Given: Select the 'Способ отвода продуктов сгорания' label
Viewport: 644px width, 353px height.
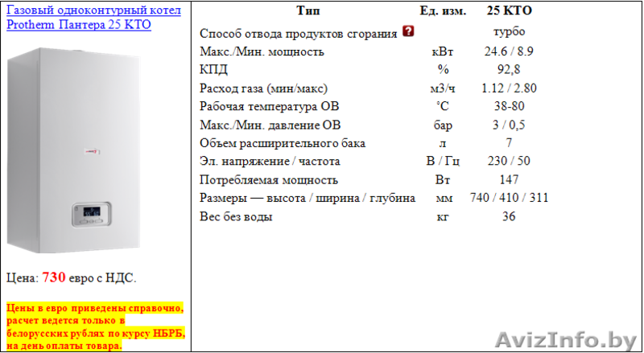Looking at the screenshot, I should coord(299,34).
